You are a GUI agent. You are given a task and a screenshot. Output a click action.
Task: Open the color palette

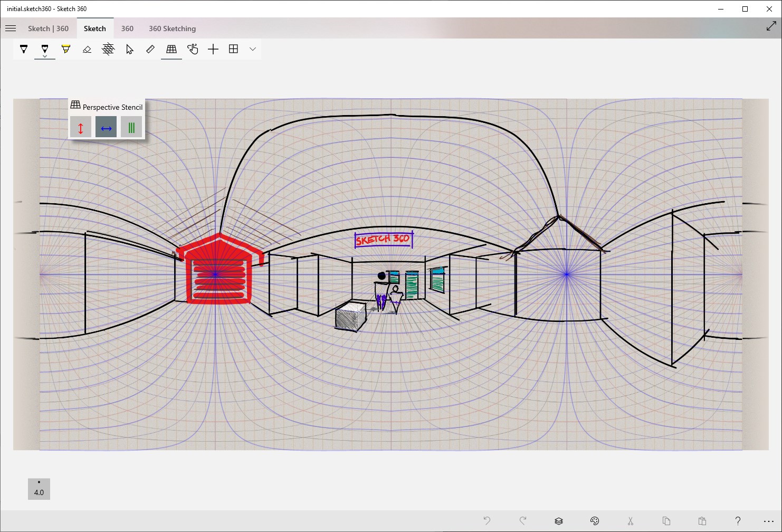pos(595,520)
